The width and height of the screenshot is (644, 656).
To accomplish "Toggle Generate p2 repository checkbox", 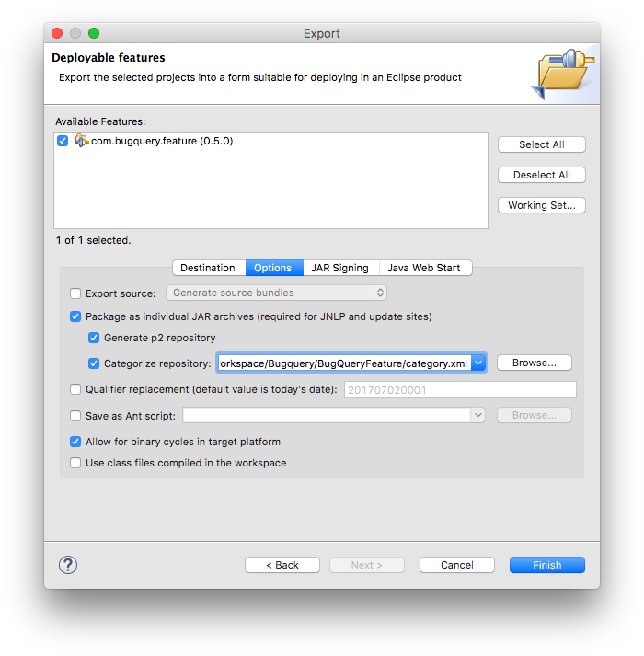I will pos(94,338).
